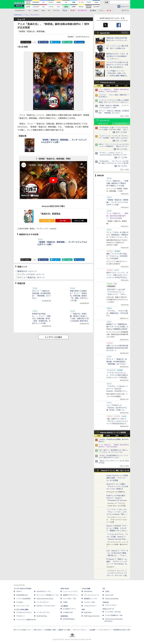Open the 関連記事 poster thumbnail

coord(29,145)
